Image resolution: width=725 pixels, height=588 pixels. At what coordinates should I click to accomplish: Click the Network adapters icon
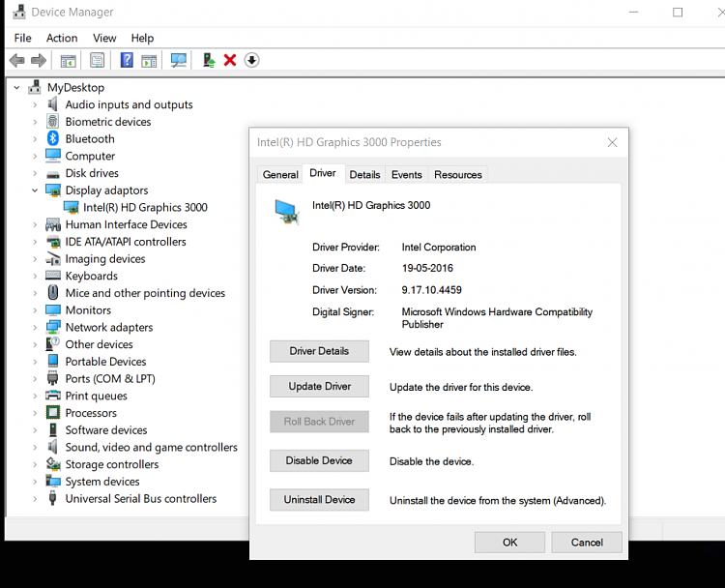tap(53, 327)
